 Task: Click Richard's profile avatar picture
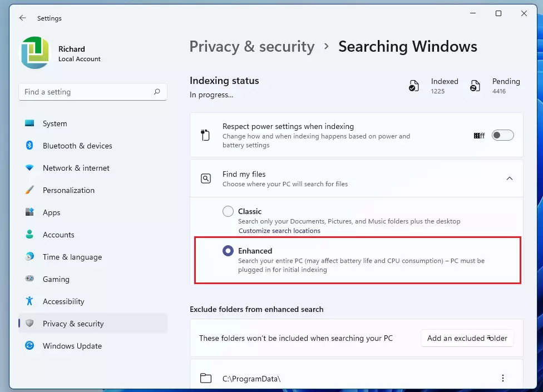tap(35, 53)
